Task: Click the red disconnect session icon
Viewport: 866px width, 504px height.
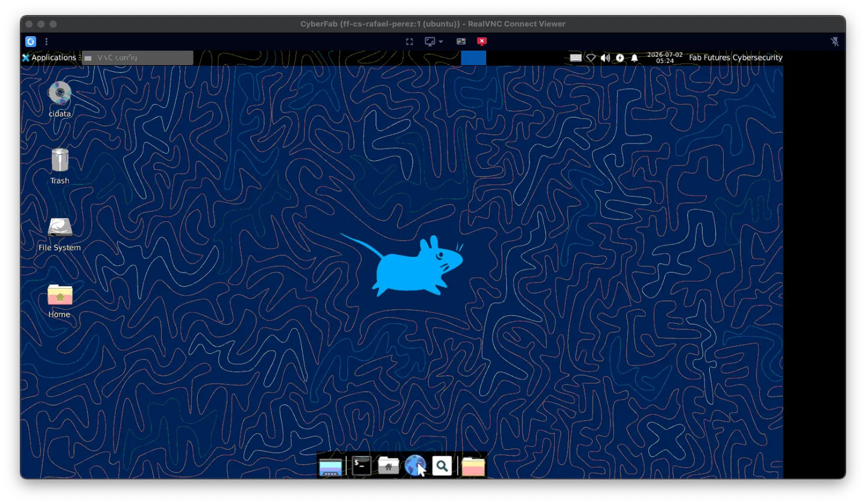Action: tap(481, 42)
